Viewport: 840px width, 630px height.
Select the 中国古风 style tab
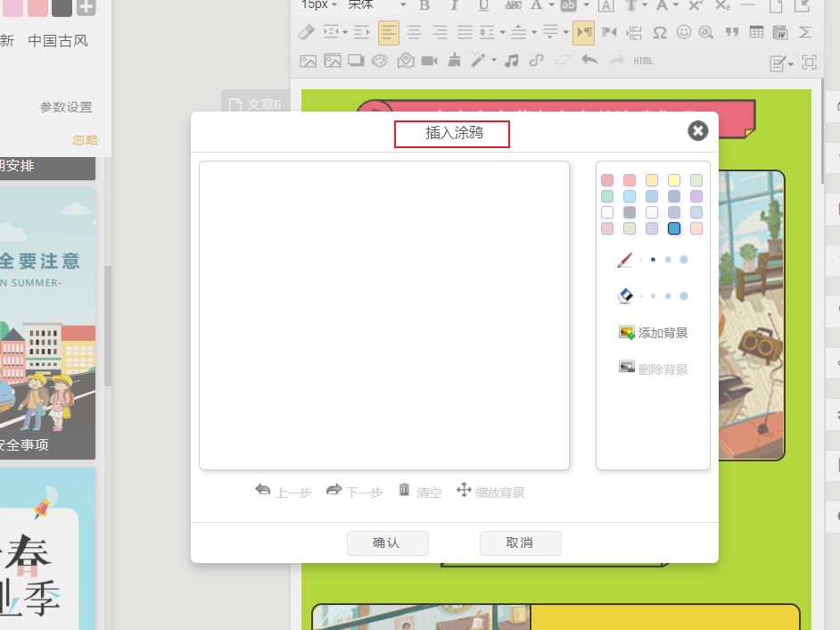(x=58, y=40)
